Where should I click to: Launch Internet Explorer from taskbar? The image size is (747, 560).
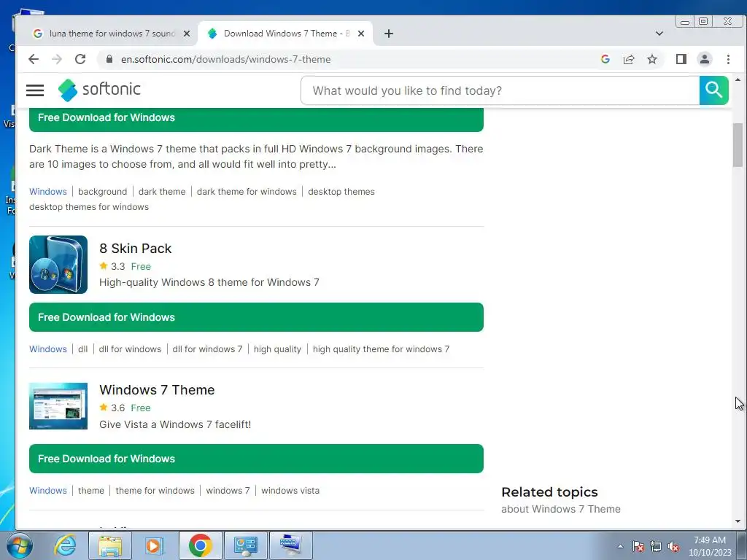point(65,545)
